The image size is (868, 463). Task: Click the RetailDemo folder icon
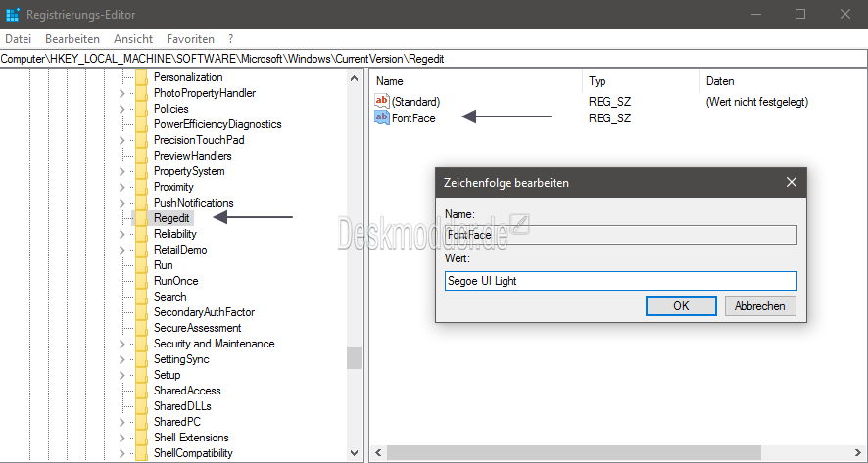pyautogui.click(x=142, y=250)
